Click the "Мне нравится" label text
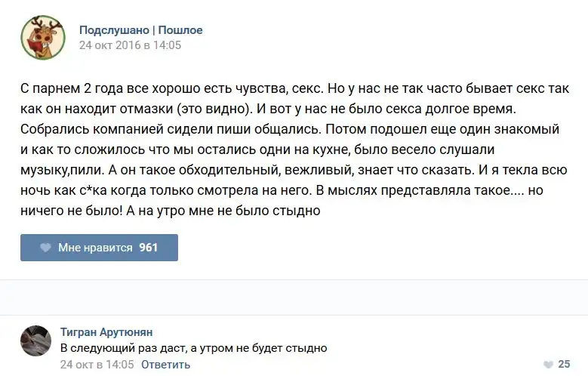 (95, 248)
